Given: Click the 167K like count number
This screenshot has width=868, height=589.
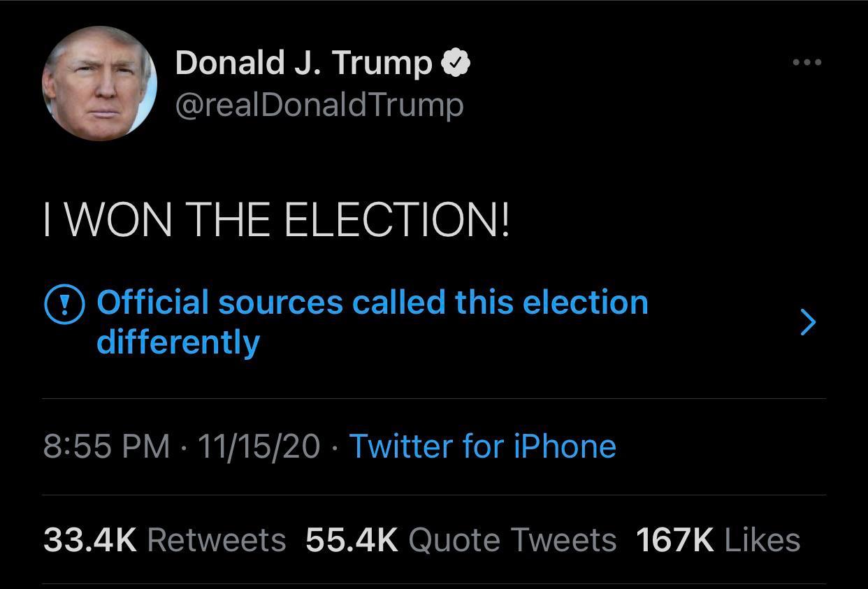Looking at the screenshot, I should pyautogui.click(x=675, y=540).
